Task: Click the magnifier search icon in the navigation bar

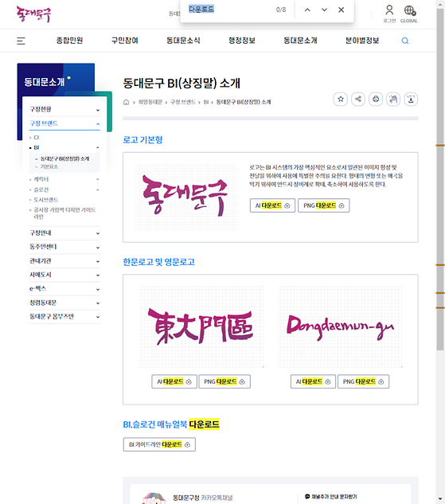Action: (405, 41)
